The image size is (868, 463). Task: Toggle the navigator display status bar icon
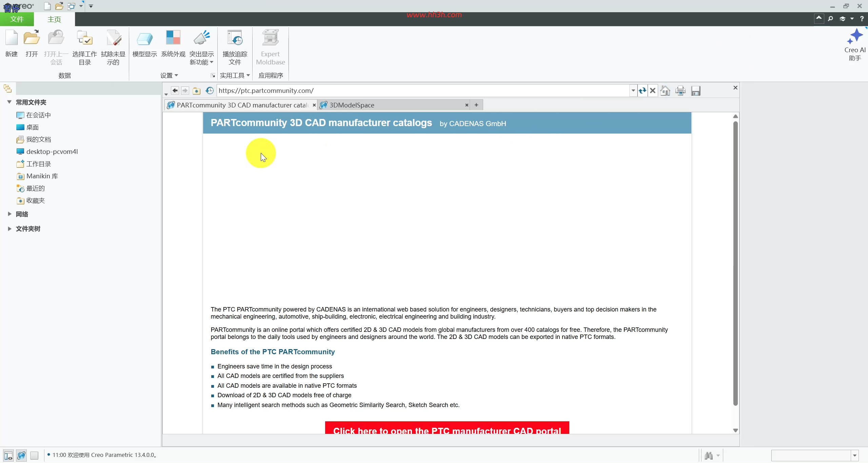tap(8, 455)
